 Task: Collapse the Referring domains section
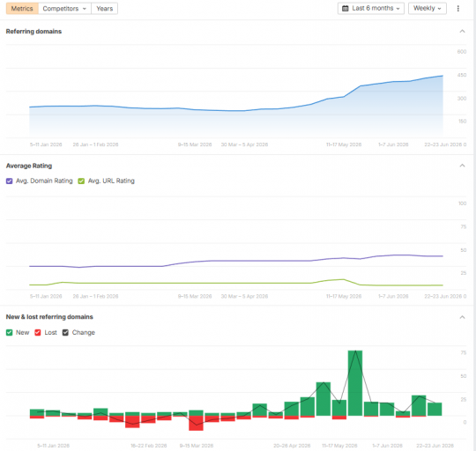(x=462, y=31)
